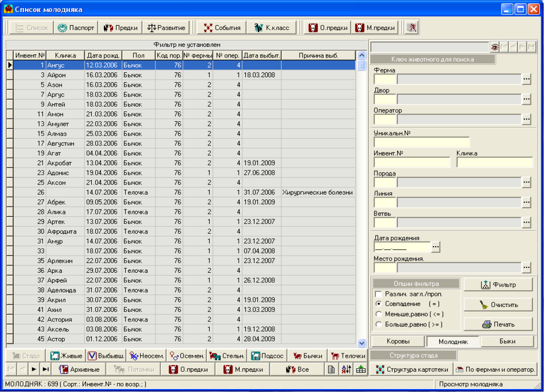Filter the list by Выбывш.
The height and width of the screenshot is (392, 544).
tap(106, 356)
